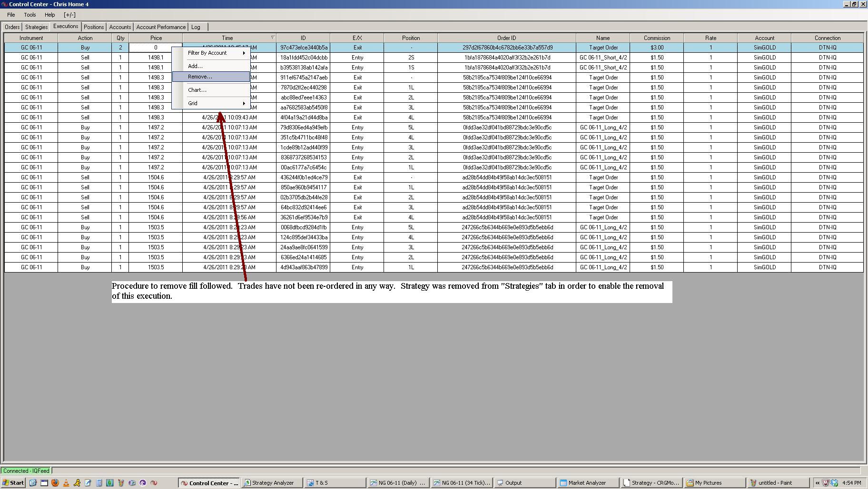868x489 pixels.
Task: Click the Control Center title bar app icon
Action: click(x=4, y=4)
